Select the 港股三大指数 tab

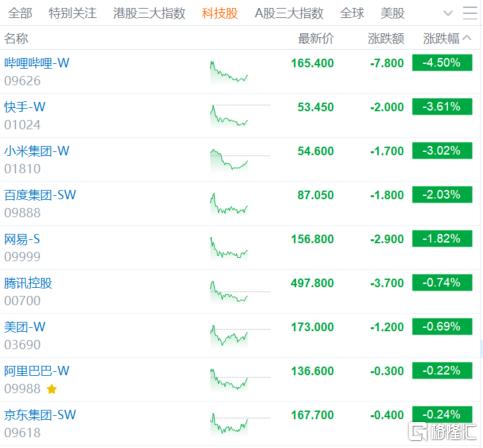pyautogui.click(x=149, y=13)
